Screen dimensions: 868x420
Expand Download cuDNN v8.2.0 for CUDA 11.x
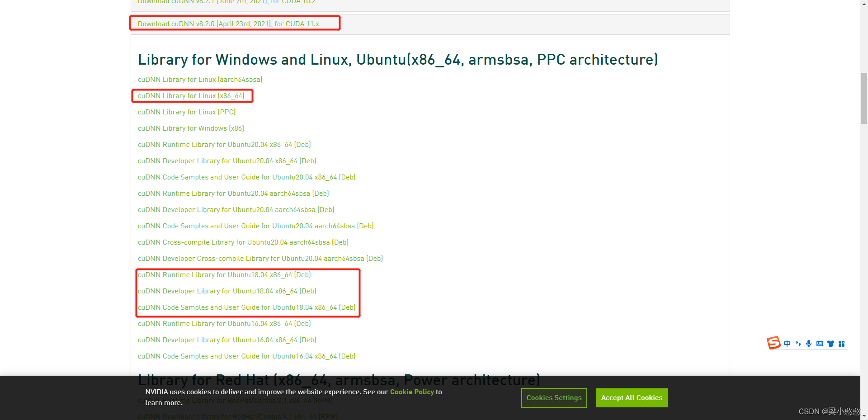[x=228, y=24]
